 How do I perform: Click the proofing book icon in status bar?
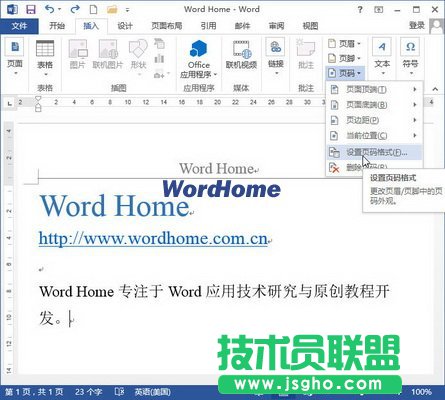pos(119,392)
